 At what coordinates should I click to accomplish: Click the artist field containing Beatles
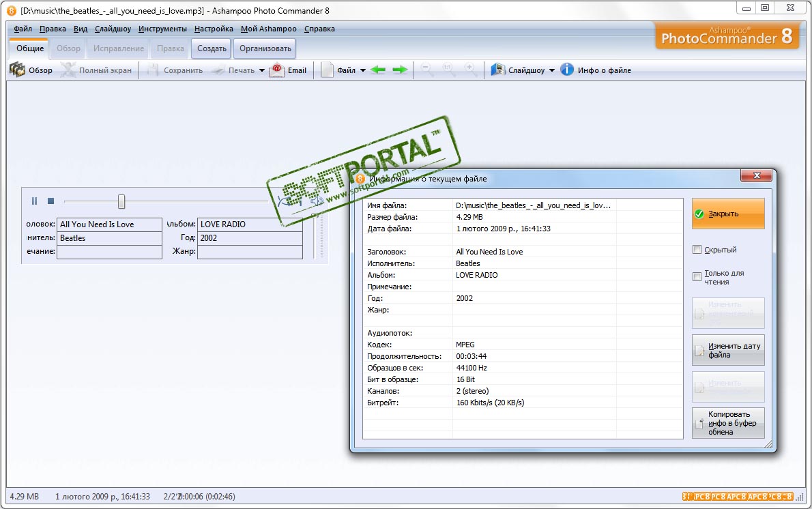[109, 238]
